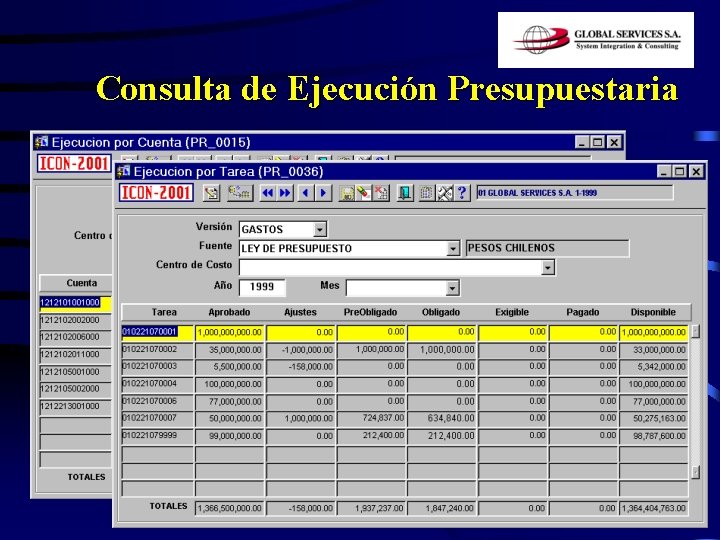Minimize the Ejecucion por Cuenta window

point(582,142)
